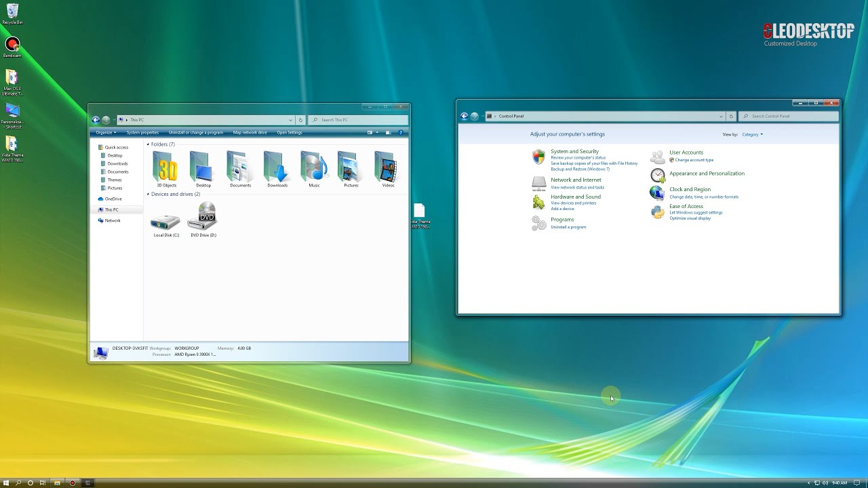Click the Optimize visual display link
Image resolution: width=868 pixels, height=488 pixels.
click(x=690, y=218)
